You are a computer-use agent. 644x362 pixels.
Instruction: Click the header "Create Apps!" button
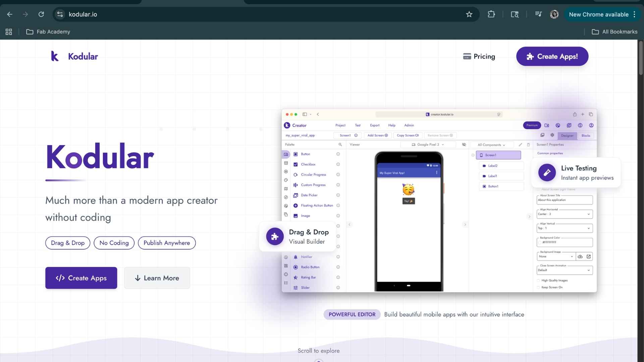(x=552, y=56)
